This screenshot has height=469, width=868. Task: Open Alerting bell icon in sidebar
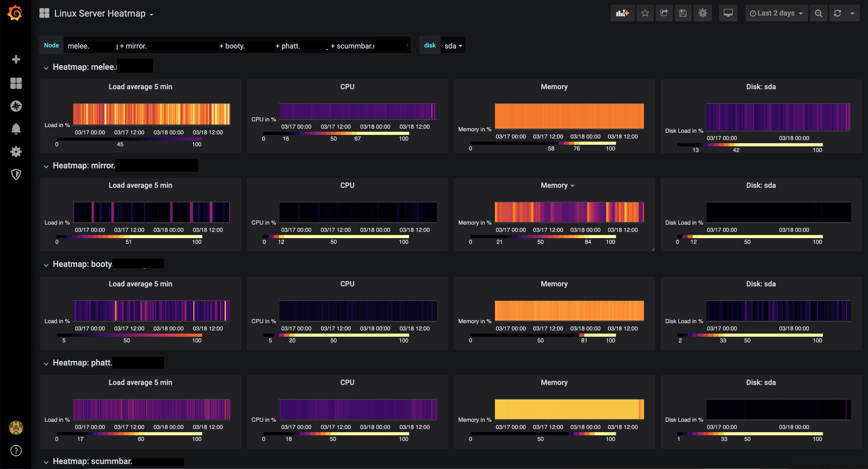(x=16, y=129)
